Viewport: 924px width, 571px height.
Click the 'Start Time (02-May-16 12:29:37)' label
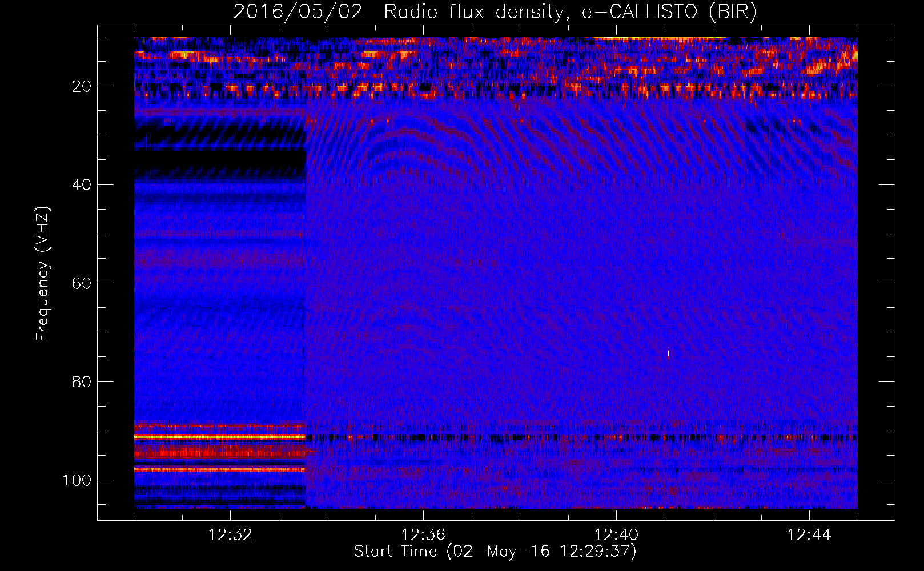[495, 552]
